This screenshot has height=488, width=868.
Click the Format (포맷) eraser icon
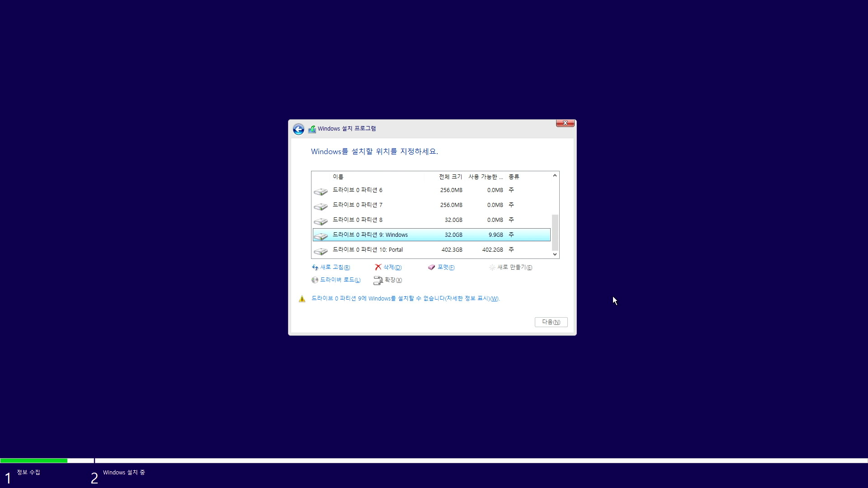tap(431, 267)
